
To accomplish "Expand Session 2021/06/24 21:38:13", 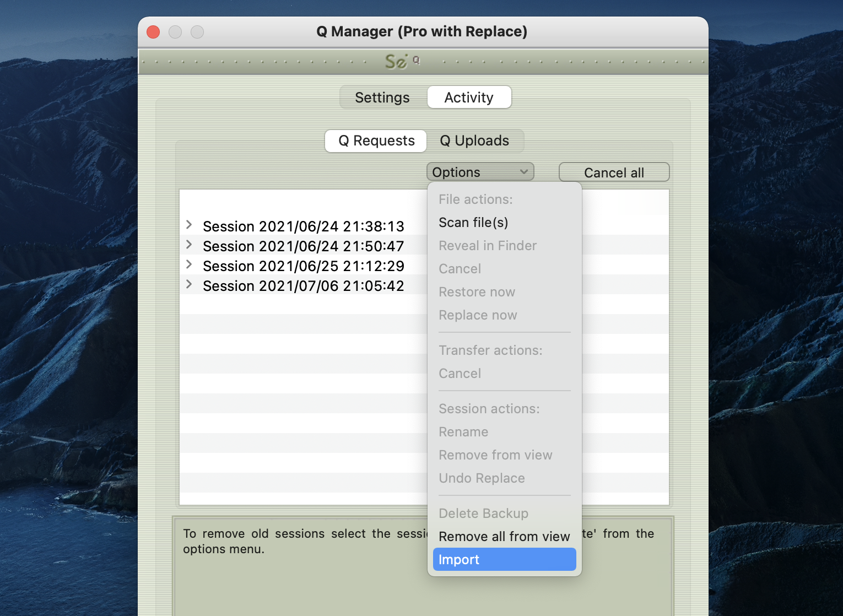I will pyautogui.click(x=189, y=225).
